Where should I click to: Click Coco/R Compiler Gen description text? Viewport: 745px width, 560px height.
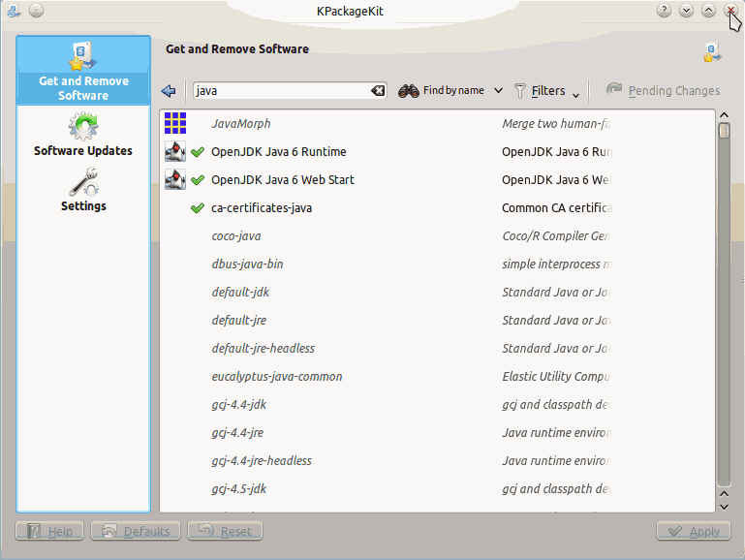[x=556, y=236]
